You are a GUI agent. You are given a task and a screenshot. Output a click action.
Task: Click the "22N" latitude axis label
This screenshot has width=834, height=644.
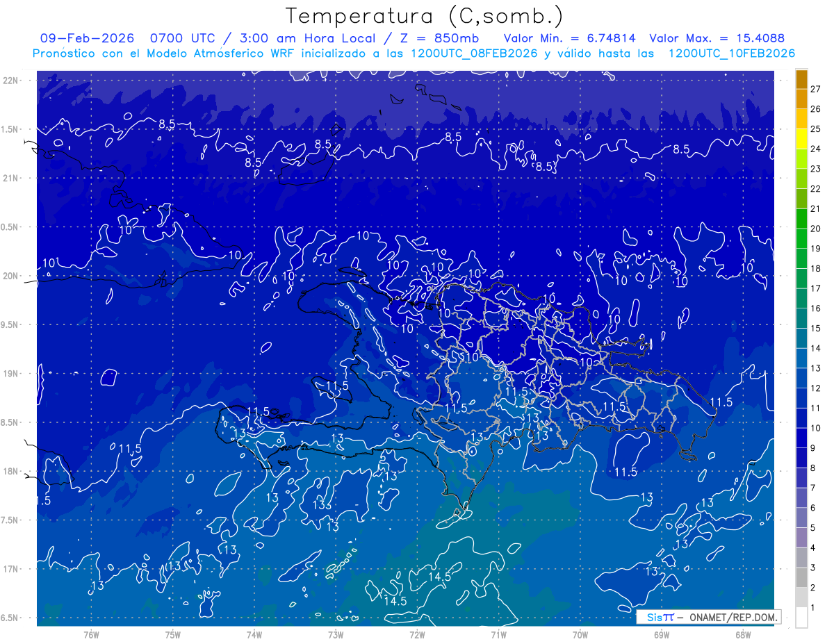[x=11, y=81]
